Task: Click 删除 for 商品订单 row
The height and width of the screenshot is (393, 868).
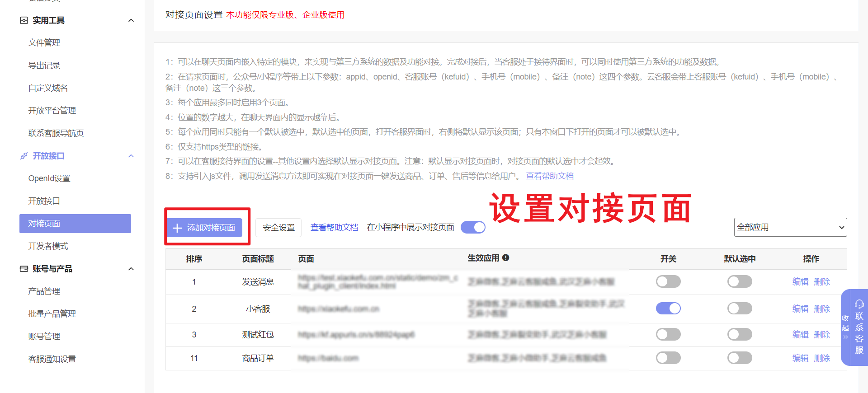Action: point(822,358)
